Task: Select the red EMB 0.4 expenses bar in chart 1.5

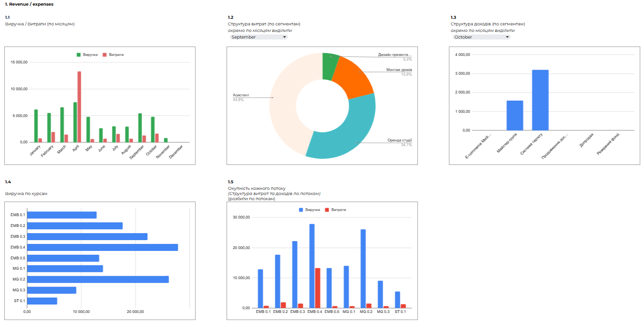Action: pos(318,288)
